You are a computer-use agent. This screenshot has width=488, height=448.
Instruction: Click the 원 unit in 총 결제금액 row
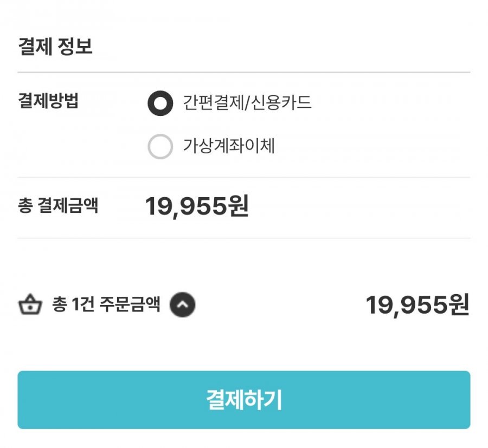coord(239,205)
